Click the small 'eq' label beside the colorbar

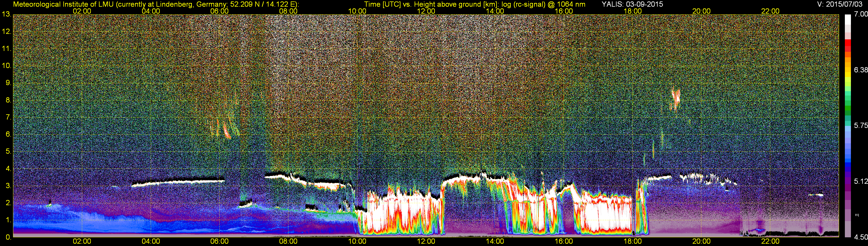857,215
